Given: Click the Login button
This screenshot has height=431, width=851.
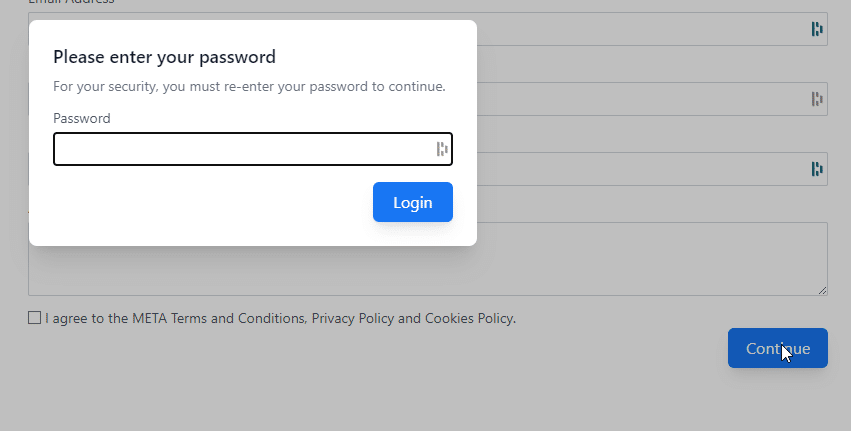Looking at the screenshot, I should point(412,202).
